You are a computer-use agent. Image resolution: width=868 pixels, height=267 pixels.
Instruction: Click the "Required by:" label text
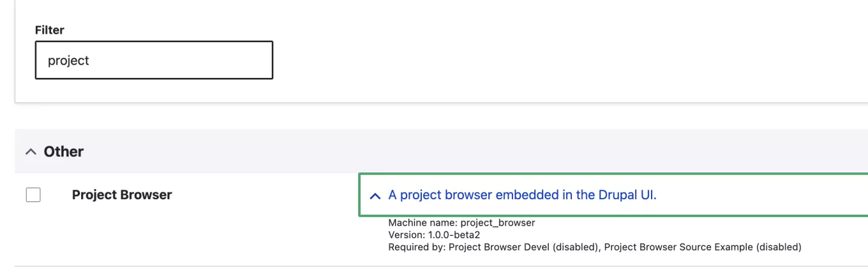click(417, 247)
